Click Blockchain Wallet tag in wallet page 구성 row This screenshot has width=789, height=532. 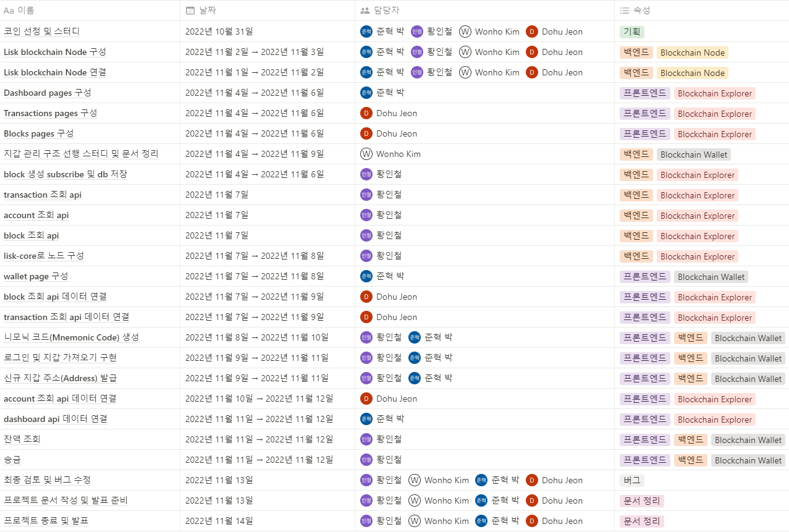(711, 277)
